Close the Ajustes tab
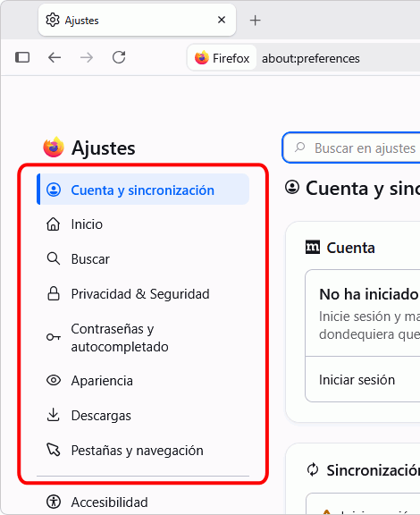 tap(222, 20)
